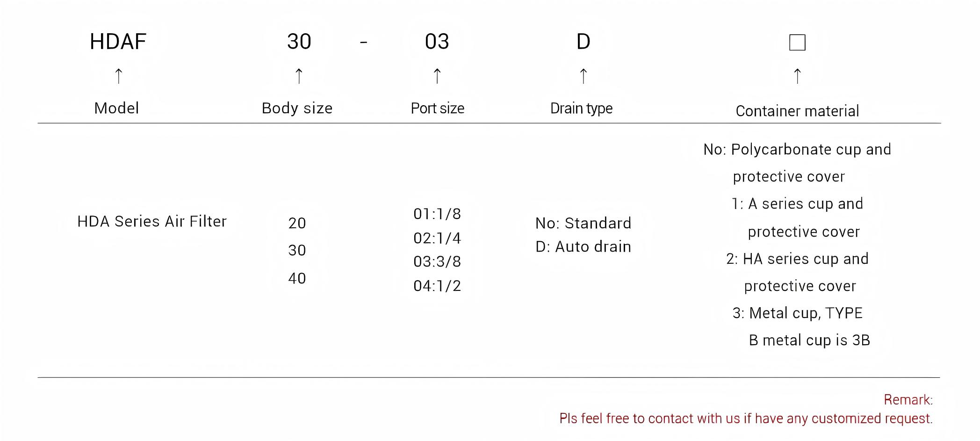The image size is (980, 441).
Task: Click the arrow above Container material
Action: tap(797, 76)
